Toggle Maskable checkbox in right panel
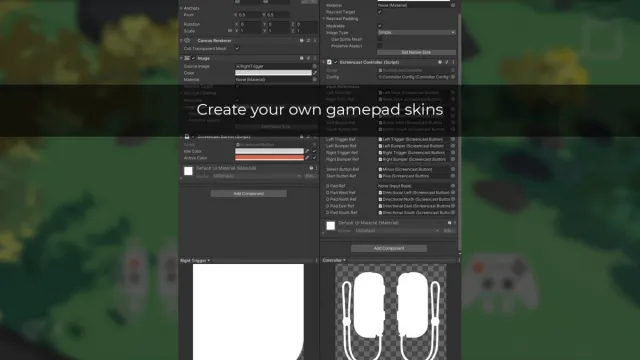640x360 pixels. pyautogui.click(x=380, y=26)
